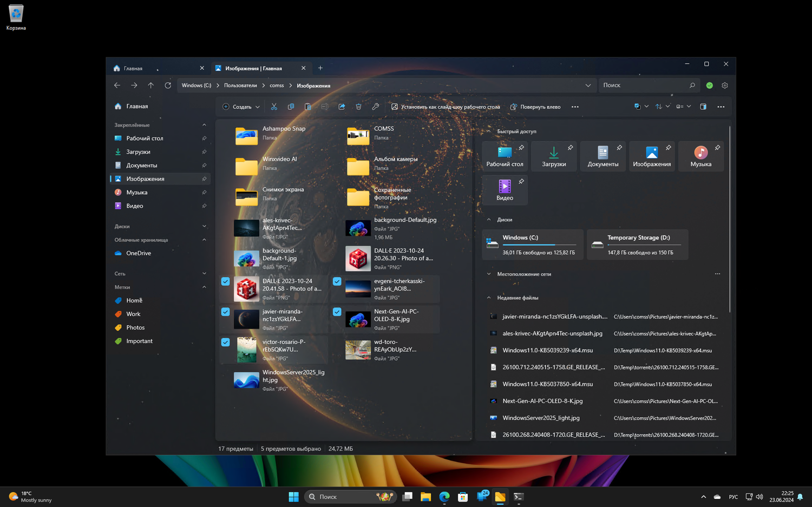
Task: Click the Delete trash icon in toolbar
Action: click(x=358, y=107)
